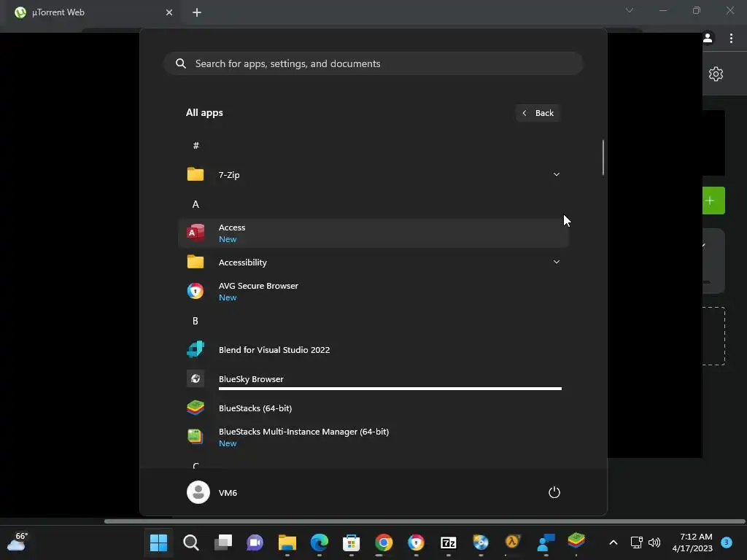Screen dimensions: 747x560
Task: Open the VM6 user account menu
Action: point(212,492)
